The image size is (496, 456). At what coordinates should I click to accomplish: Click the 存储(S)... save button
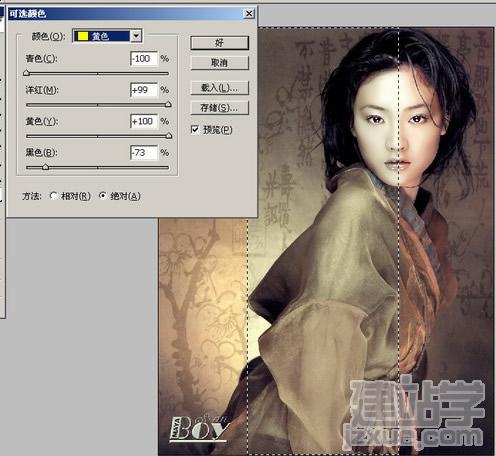[x=219, y=108]
